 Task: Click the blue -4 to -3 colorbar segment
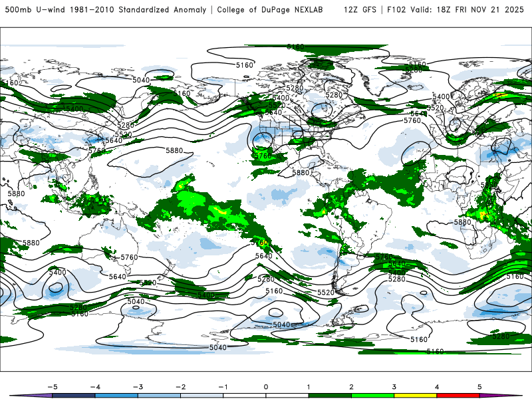click(x=116, y=396)
